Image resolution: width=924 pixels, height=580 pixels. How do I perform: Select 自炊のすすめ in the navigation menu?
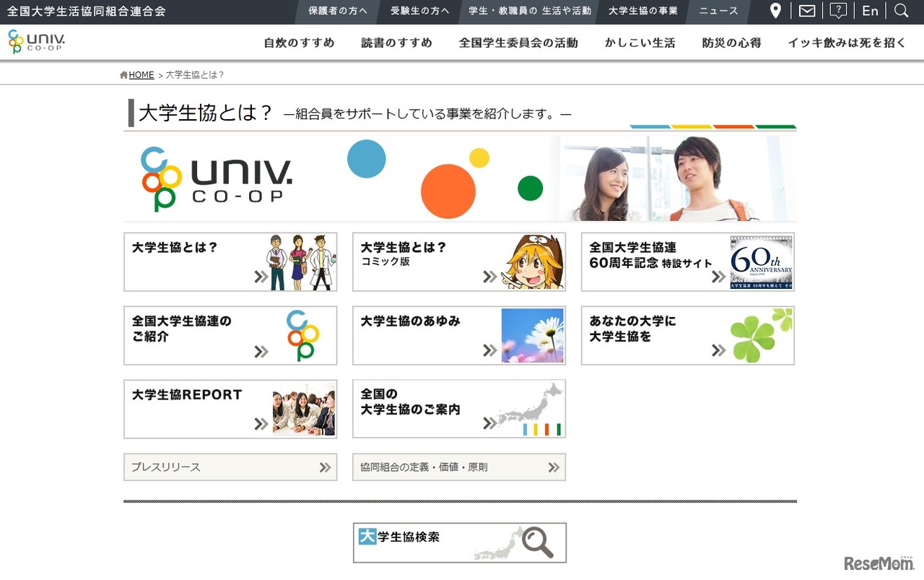(298, 43)
